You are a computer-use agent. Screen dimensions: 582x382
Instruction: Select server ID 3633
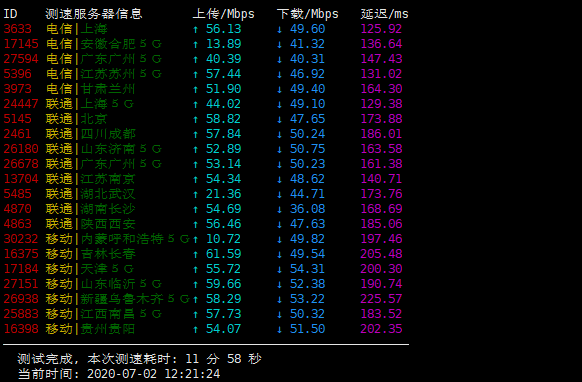click(17, 29)
